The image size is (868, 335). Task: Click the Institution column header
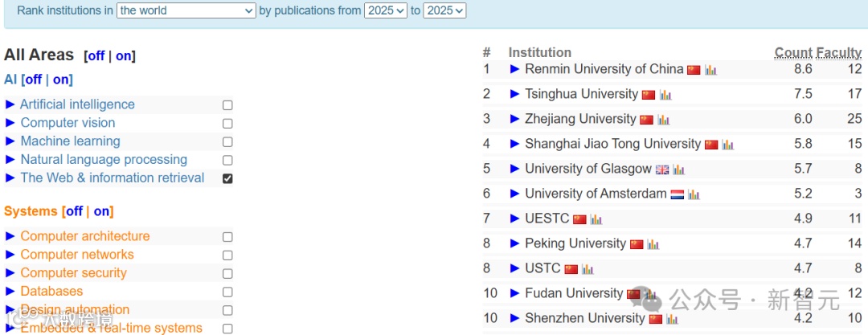pos(540,52)
